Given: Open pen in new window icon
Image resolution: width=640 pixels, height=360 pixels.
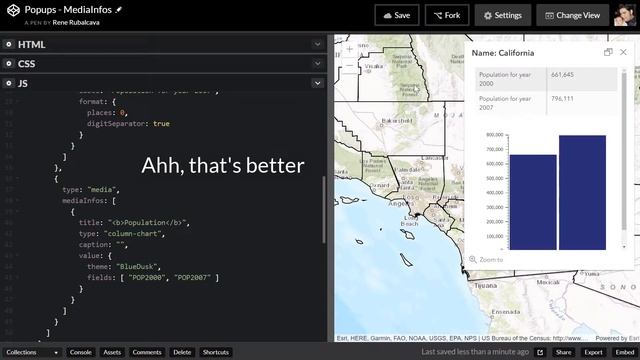Looking at the screenshot, I should [540, 352].
